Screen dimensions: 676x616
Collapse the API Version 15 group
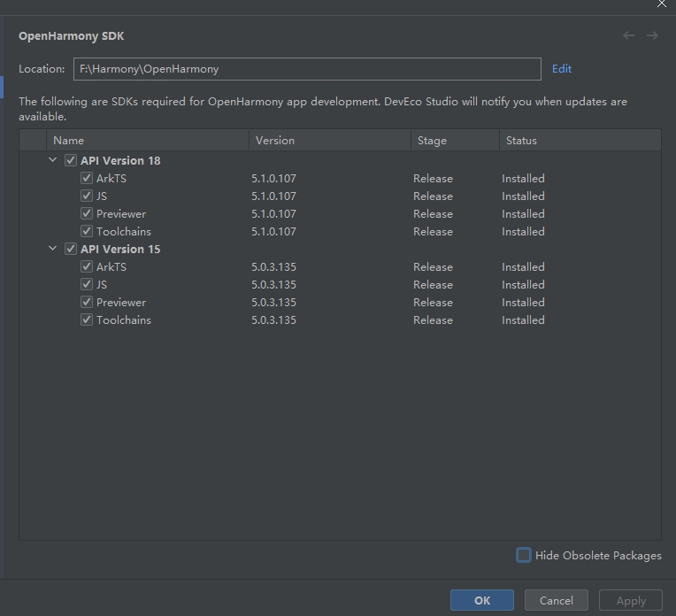pyautogui.click(x=52, y=249)
